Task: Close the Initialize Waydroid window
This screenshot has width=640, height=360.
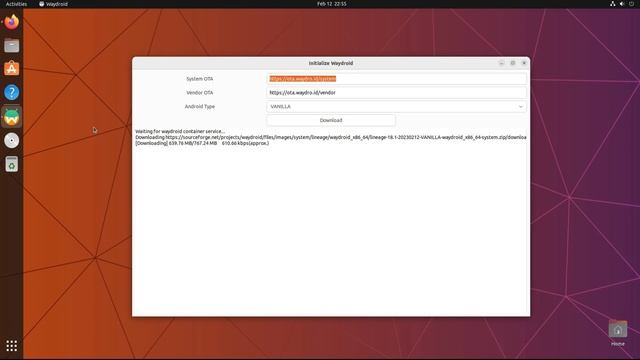Action: pos(524,63)
